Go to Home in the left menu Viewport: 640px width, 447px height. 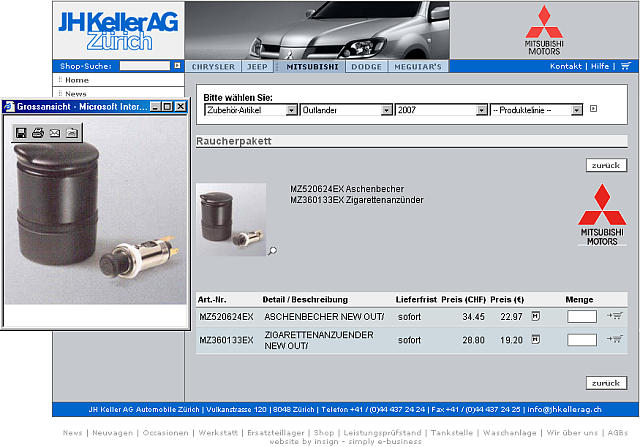[77, 80]
